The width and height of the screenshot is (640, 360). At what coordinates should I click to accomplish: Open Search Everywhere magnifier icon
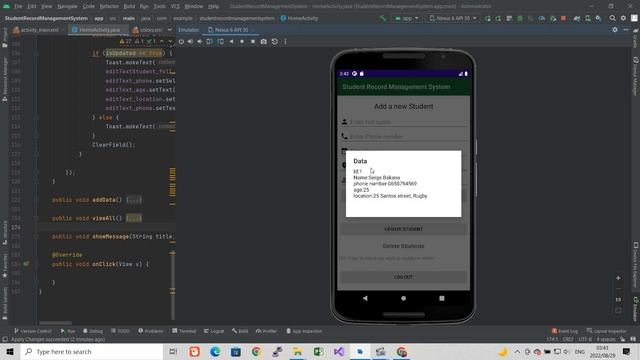tap(612, 18)
